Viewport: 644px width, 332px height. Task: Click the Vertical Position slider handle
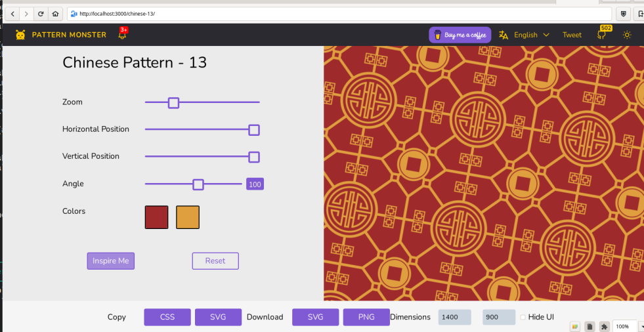point(254,157)
